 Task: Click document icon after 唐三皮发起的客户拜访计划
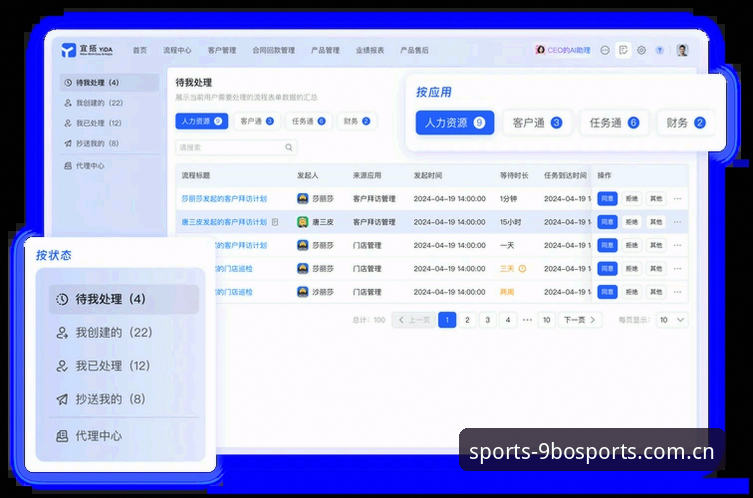tap(275, 222)
